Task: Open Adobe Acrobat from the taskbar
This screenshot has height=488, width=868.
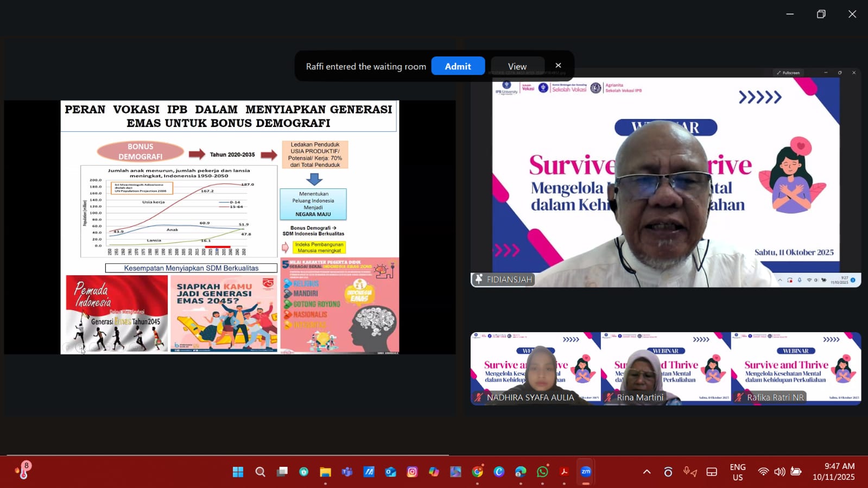Action: [564, 472]
